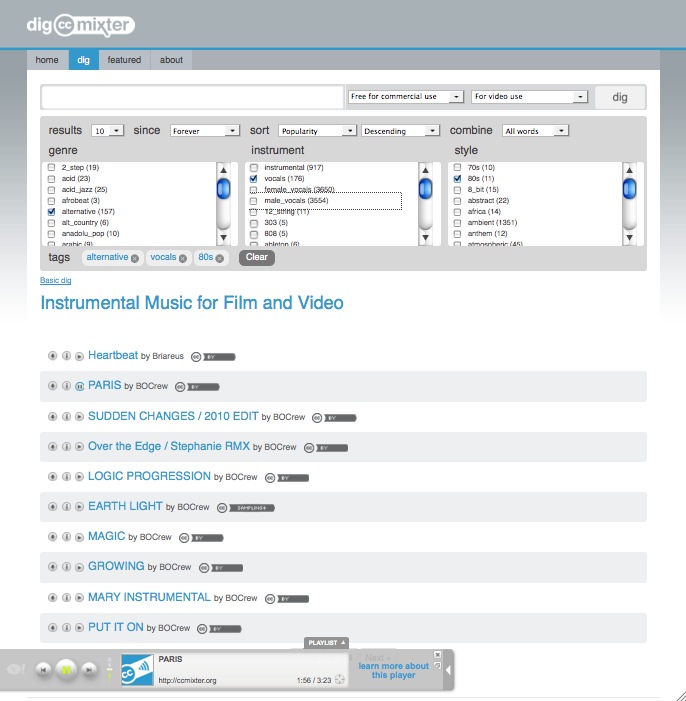Click the Sampling+ license badge on EARTH LIGHT
The image size is (686, 701).
pos(246,508)
